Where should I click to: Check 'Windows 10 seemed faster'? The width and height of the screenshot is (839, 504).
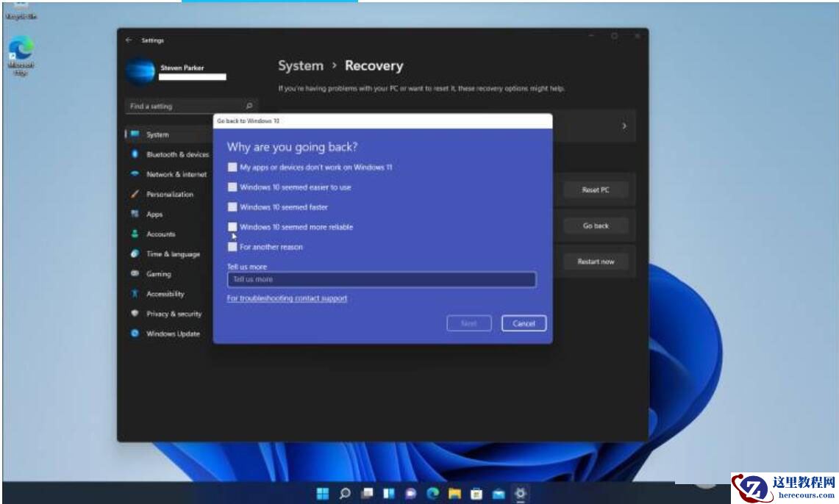point(233,206)
